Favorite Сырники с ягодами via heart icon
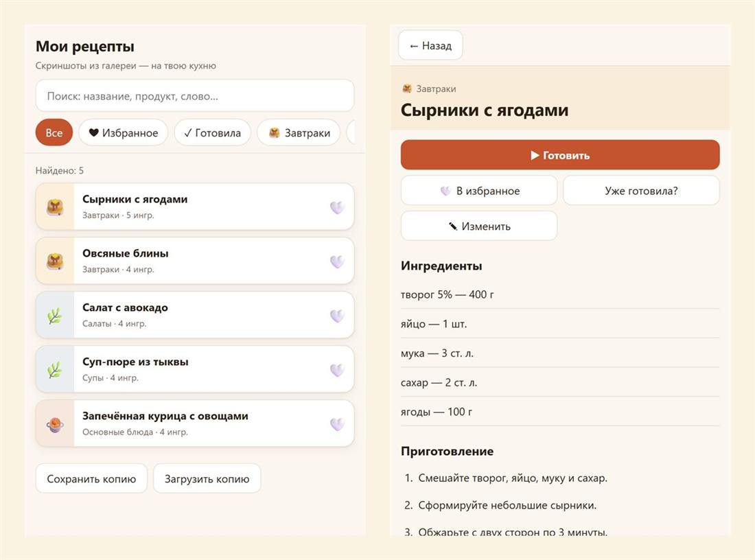 [x=337, y=207]
